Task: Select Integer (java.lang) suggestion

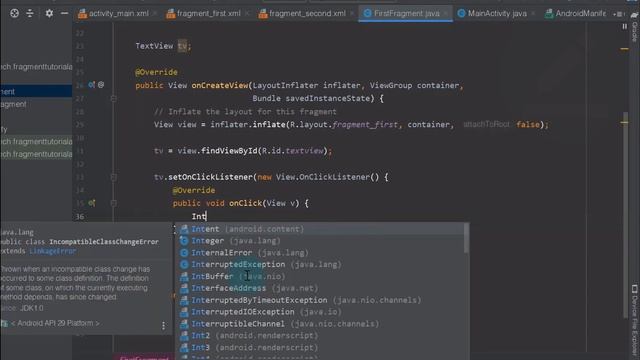Action: 320,241
